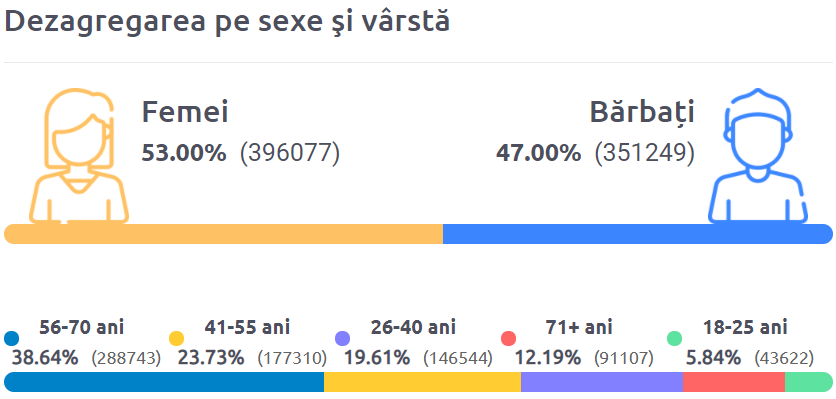This screenshot has height=399, width=836.
Task: Click the green 18-25 ani bar segment
Action: (x=809, y=382)
